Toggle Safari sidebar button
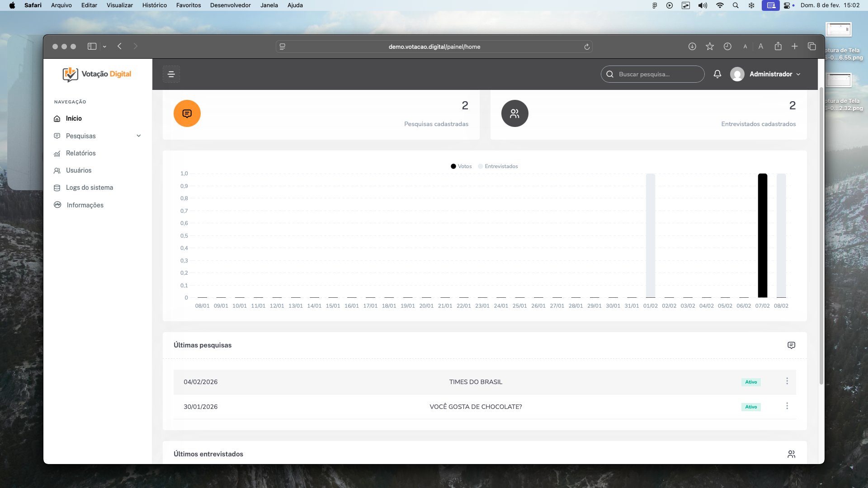This screenshot has height=488, width=868. (92, 47)
